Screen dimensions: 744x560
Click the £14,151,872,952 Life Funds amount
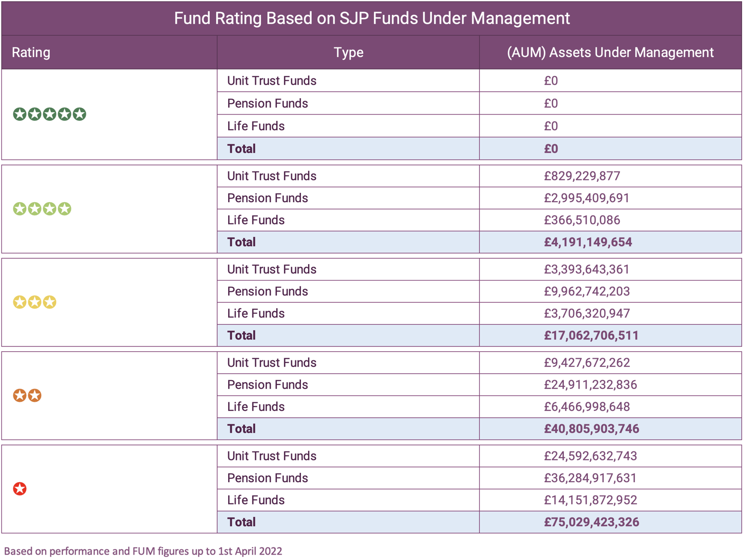(590, 500)
